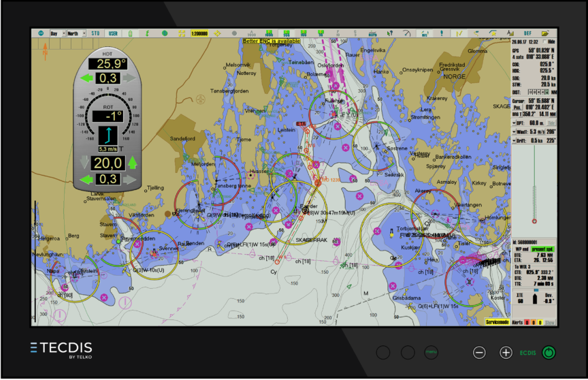This screenshot has width=588, height=380.
Task: Select the 50 range icon
Action: pyautogui.click(x=321, y=33)
